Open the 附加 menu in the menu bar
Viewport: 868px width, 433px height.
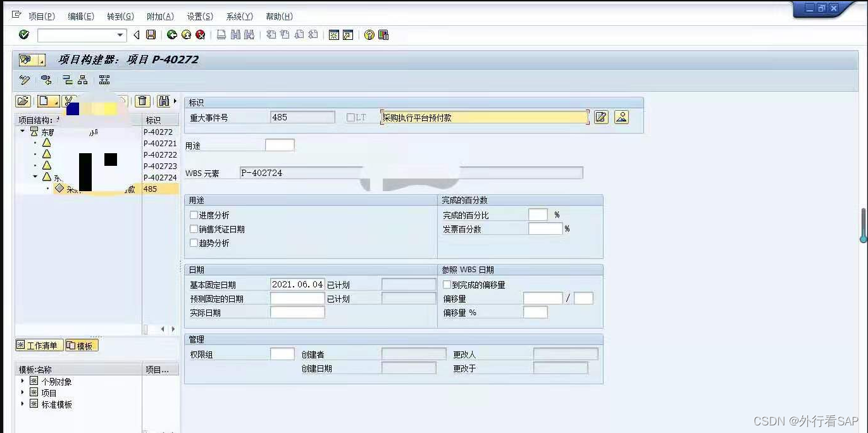pyautogui.click(x=161, y=16)
